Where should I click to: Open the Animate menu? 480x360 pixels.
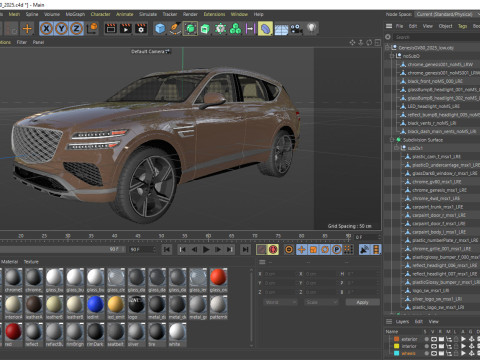point(125,14)
